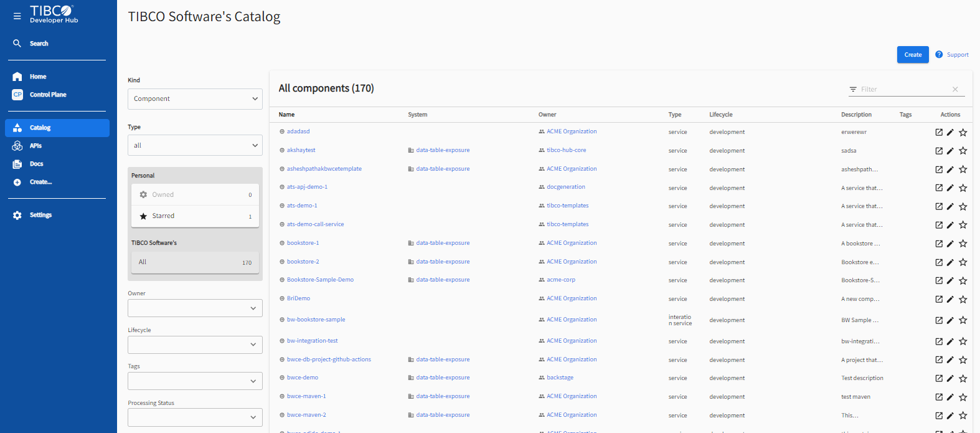Open external link icon for bookstore-1 row
Image resolution: width=980 pixels, height=433 pixels.
coord(939,244)
